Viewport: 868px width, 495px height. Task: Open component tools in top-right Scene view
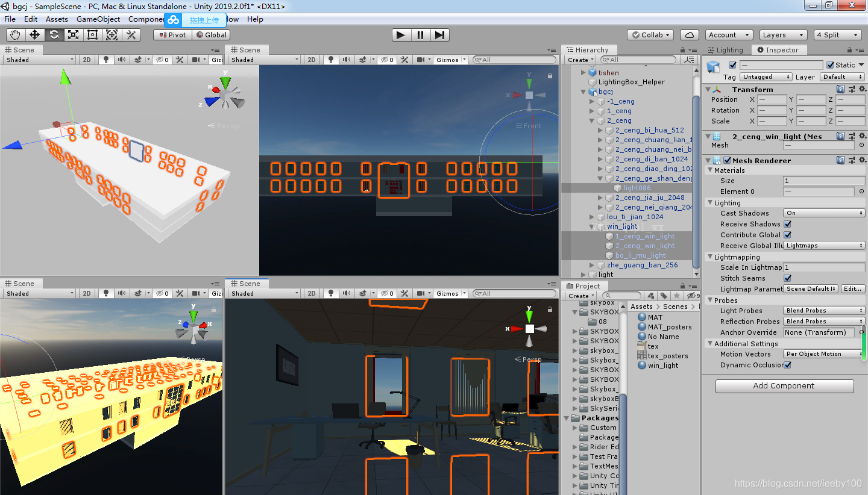pyautogui.click(x=406, y=60)
